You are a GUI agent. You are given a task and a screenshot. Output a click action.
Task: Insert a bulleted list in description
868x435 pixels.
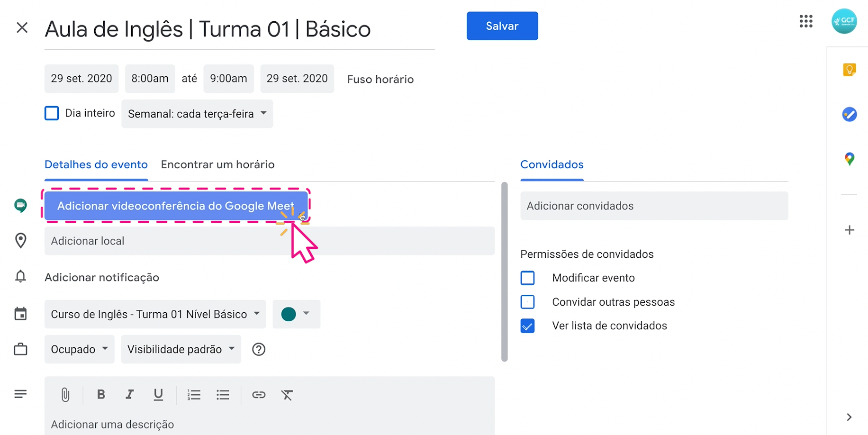pos(223,395)
